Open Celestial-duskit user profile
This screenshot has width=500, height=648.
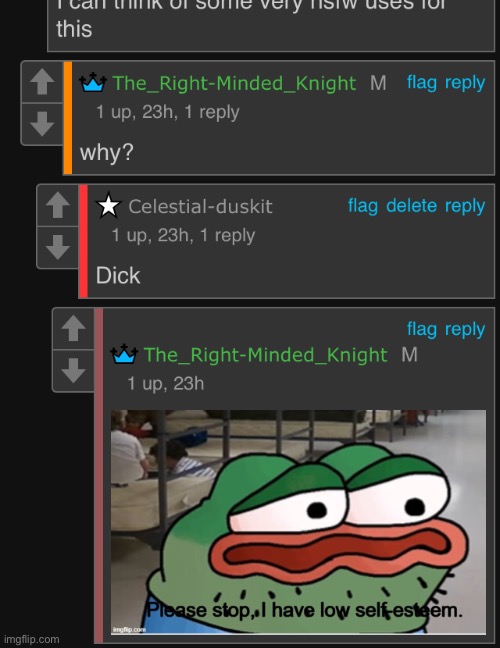pos(200,206)
